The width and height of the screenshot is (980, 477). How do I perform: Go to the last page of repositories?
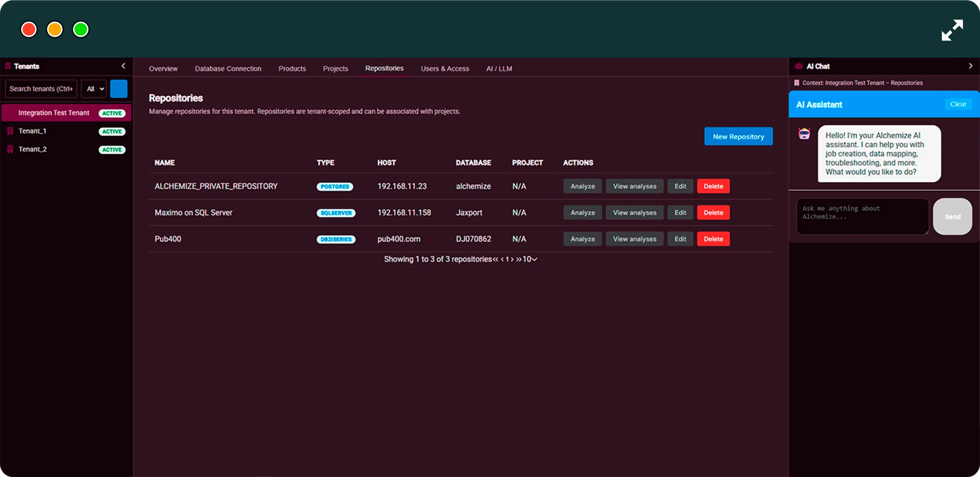(x=519, y=259)
